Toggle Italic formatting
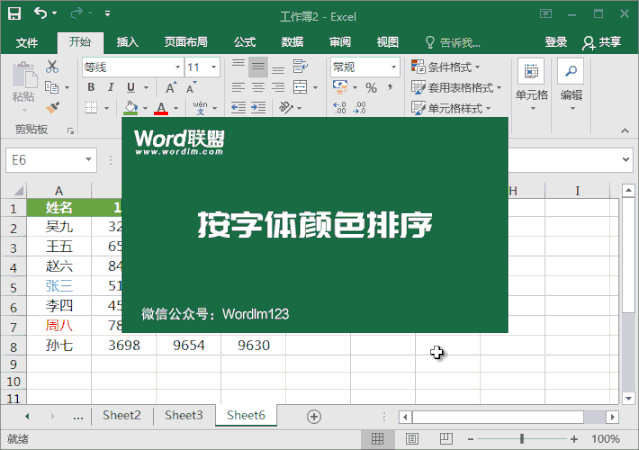Screen dimensions: 639x450 pyautogui.click(x=110, y=87)
